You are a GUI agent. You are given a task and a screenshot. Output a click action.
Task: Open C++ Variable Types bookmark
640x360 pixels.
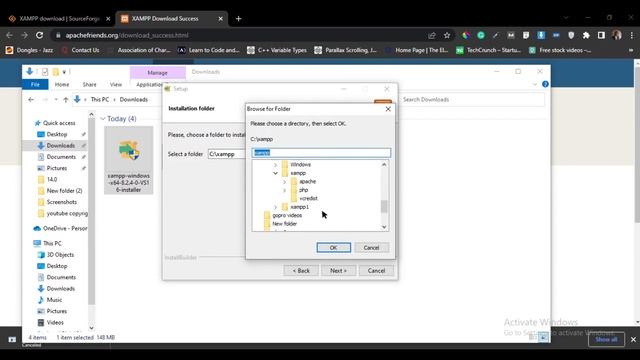point(277,50)
